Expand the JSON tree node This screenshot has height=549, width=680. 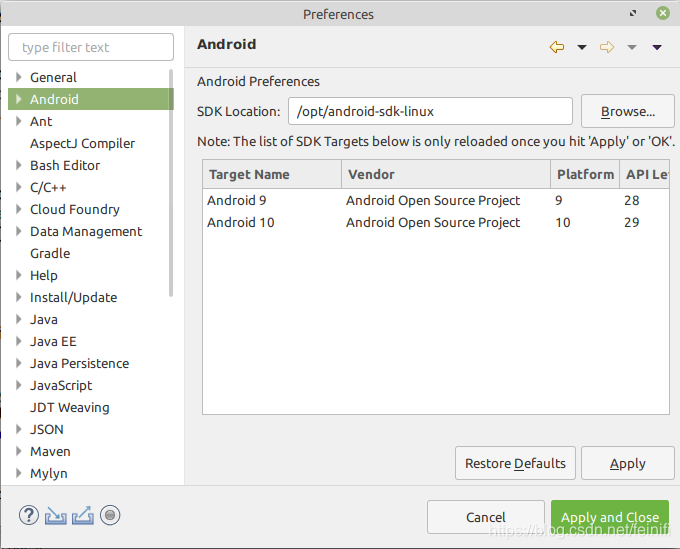point(18,429)
